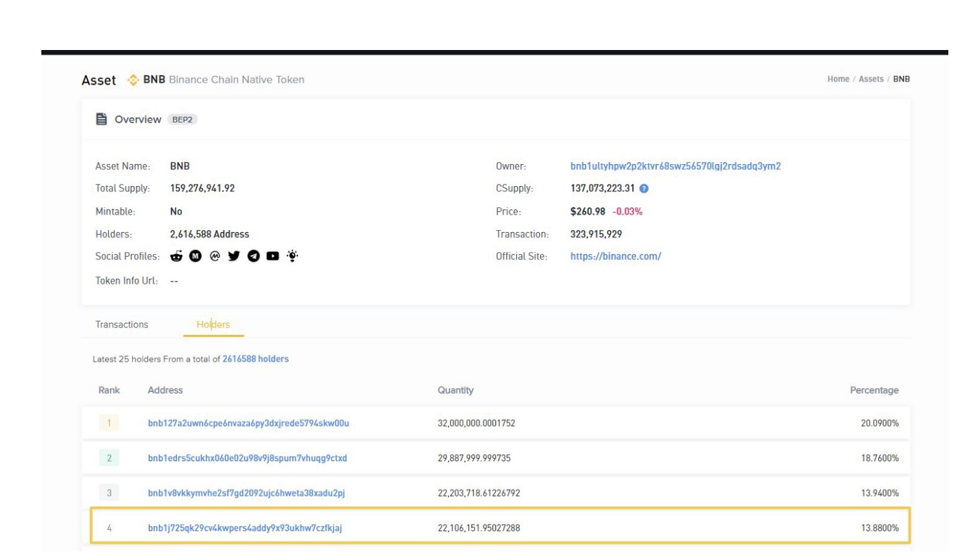Click the Total Supply value 159,276,941.92
Viewport: 963px width, 560px height.
coord(203,189)
